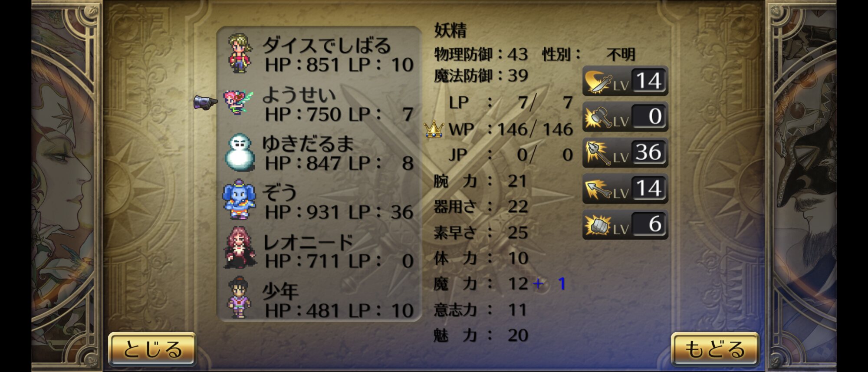Viewport: 868px width, 372px height.
Task: Click the pointing hand cursor icon
Action: coord(205,102)
